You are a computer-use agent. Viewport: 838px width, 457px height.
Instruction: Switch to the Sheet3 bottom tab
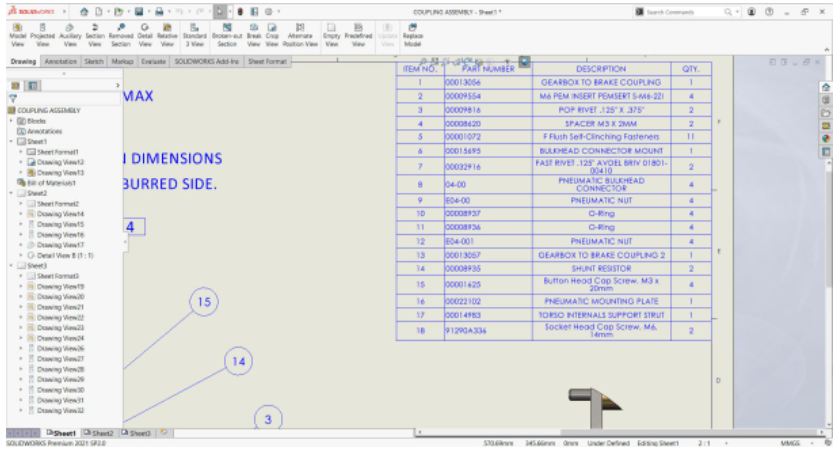136,433
